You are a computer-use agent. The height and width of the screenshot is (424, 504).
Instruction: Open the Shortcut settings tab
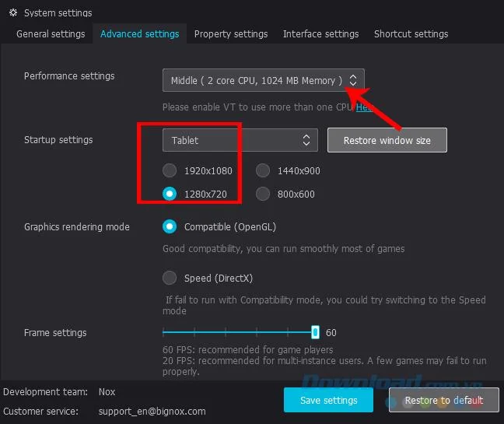[x=411, y=33]
